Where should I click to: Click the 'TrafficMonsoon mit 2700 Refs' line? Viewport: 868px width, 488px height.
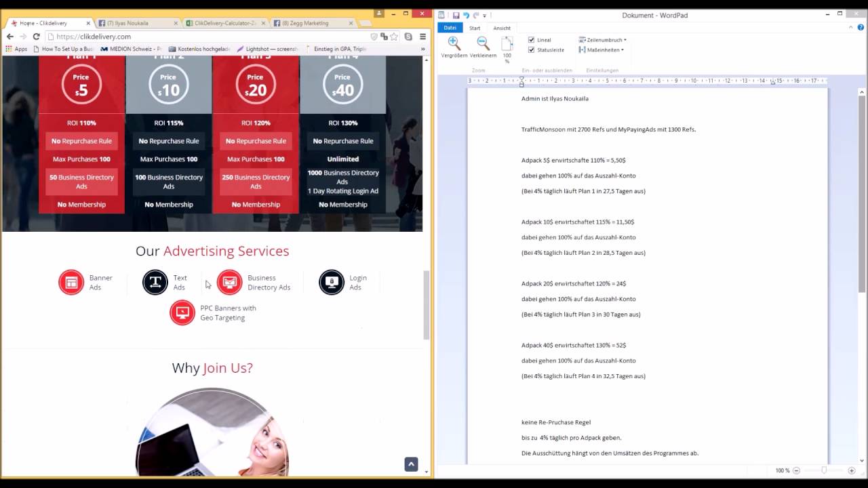click(x=608, y=129)
